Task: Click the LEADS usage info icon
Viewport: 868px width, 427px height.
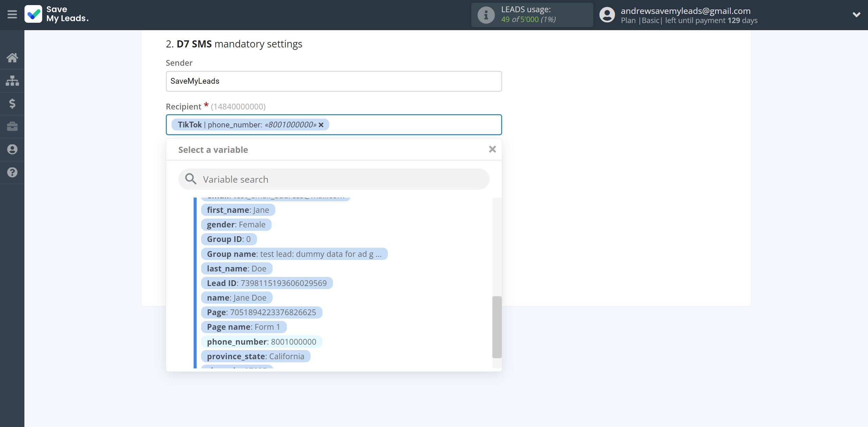Action: [x=486, y=15]
